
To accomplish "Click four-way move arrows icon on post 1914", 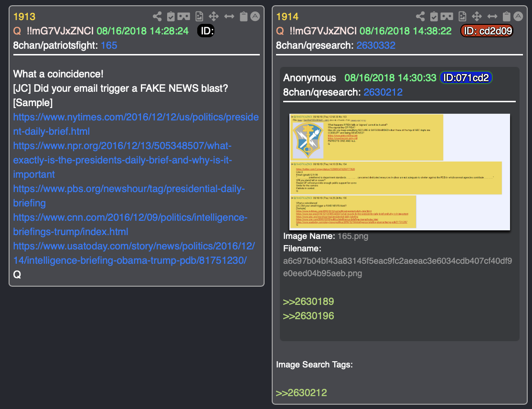I will point(477,16).
